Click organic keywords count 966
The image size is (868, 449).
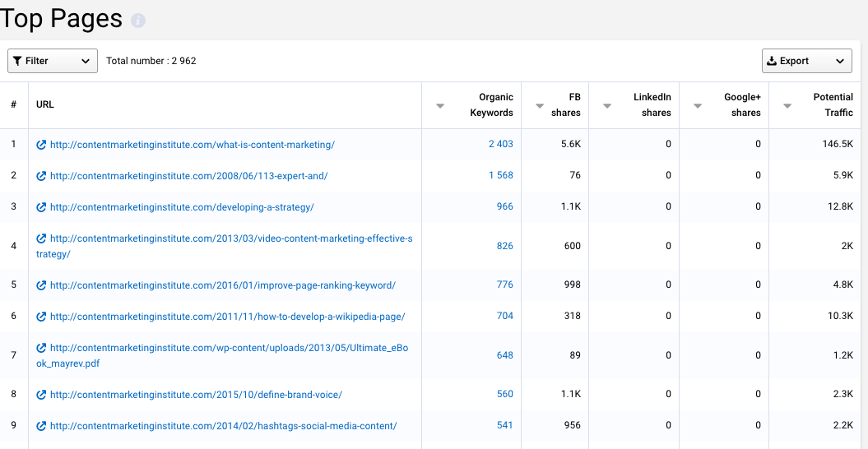pos(505,206)
